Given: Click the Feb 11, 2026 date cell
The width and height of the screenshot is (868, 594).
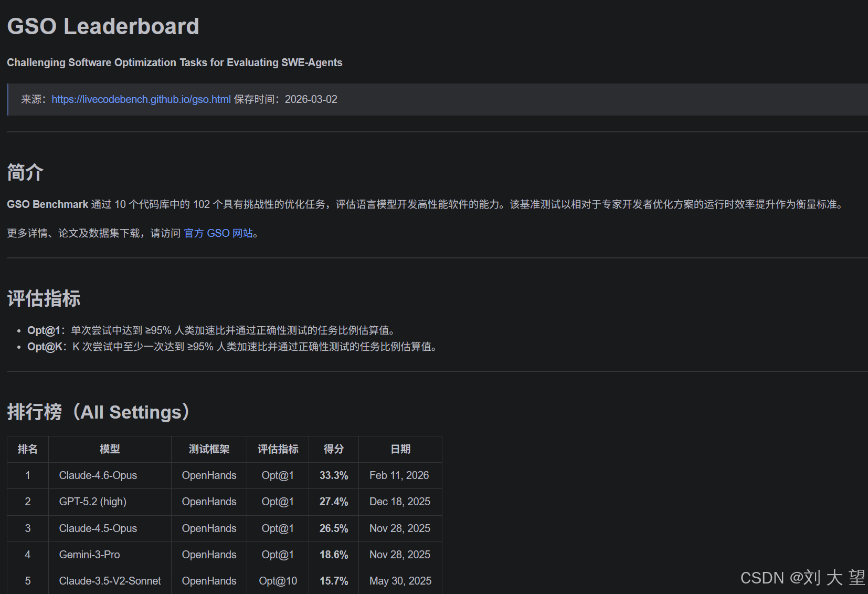Looking at the screenshot, I should coord(400,476).
